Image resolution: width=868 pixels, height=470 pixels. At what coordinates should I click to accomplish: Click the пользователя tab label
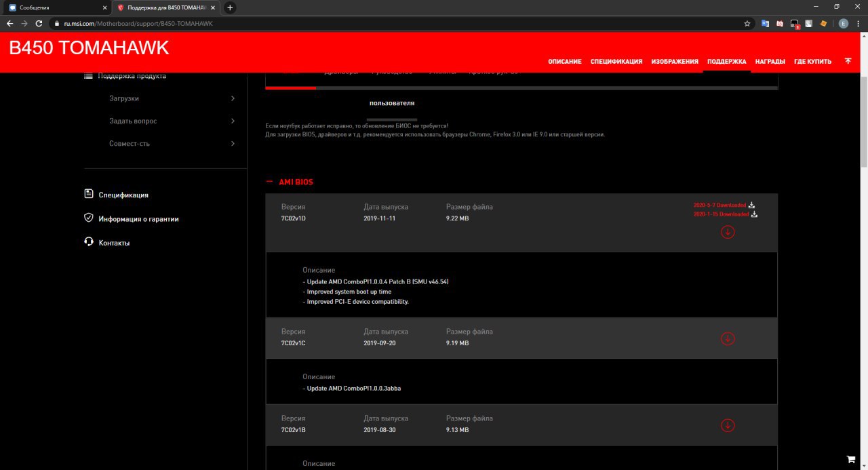(392, 103)
